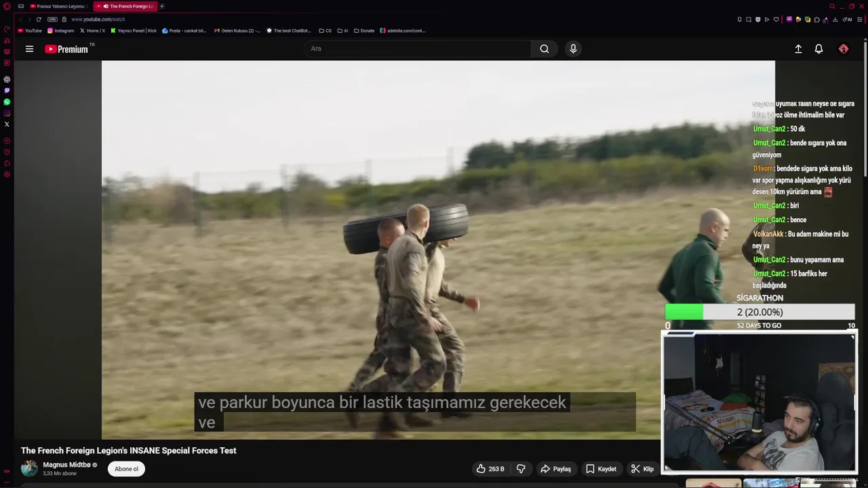Like the video with thumbs up
The image size is (868, 488).
click(490, 469)
